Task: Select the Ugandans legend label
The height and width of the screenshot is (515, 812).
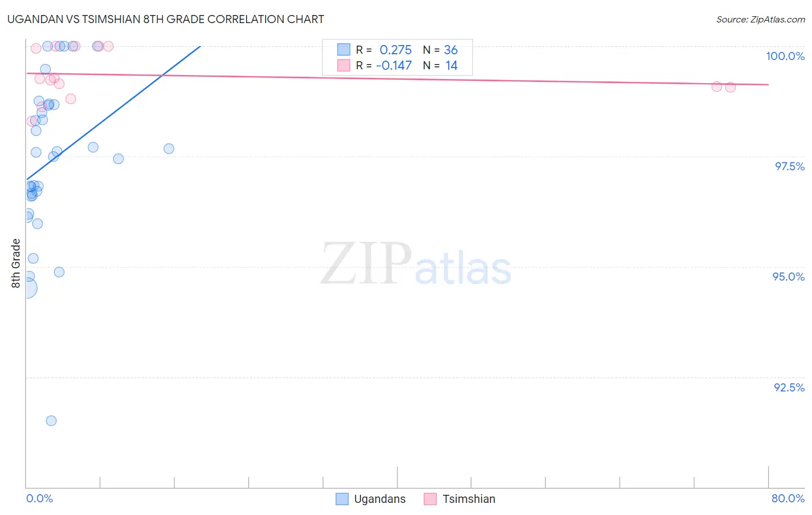Action: (379, 499)
